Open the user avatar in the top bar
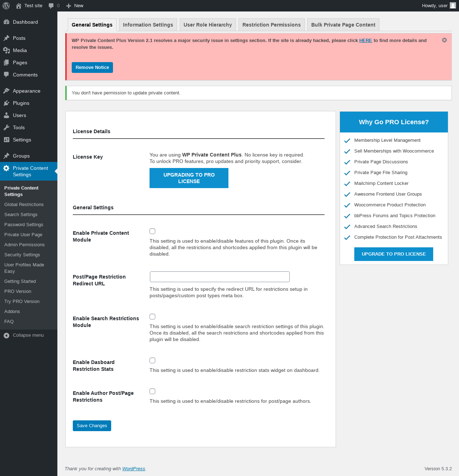This screenshot has height=476, width=459. [453, 5]
